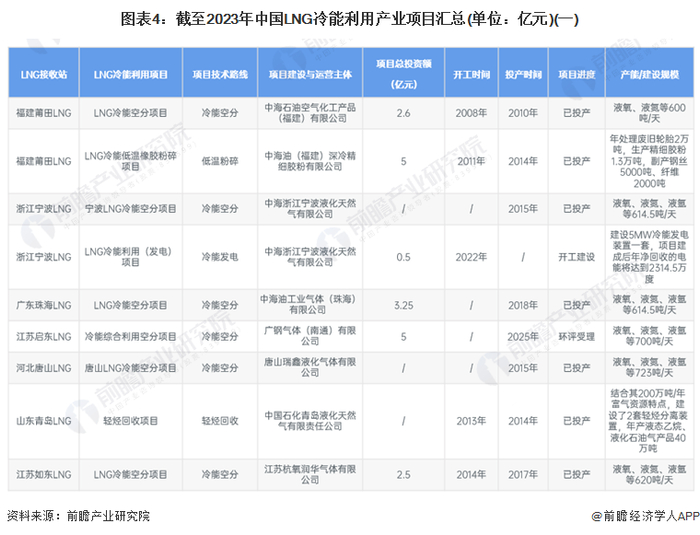
Task: Select the 液氧、液氮等600吨/天 capacity cell
Action: [650, 113]
